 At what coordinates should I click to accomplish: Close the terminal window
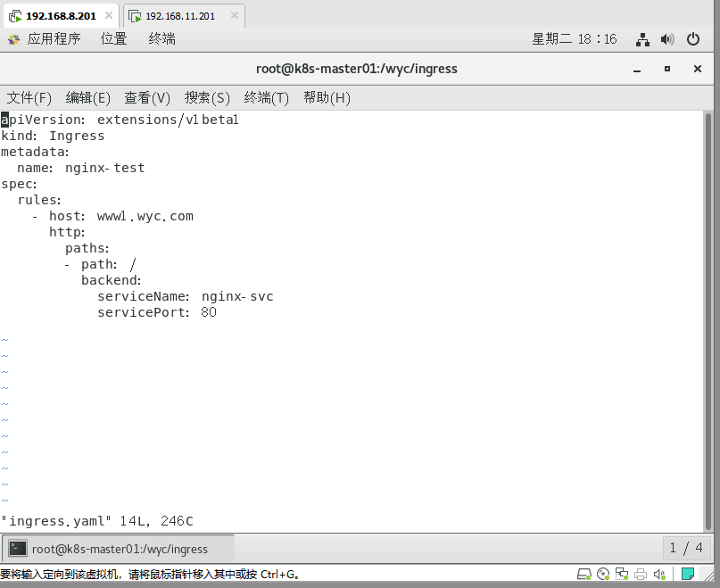click(x=698, y=69)
